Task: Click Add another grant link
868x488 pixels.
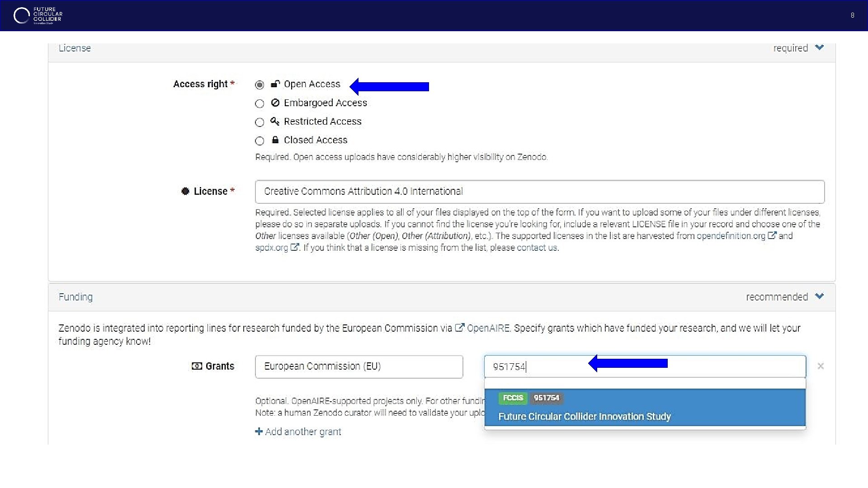Action: click(298, 432)
